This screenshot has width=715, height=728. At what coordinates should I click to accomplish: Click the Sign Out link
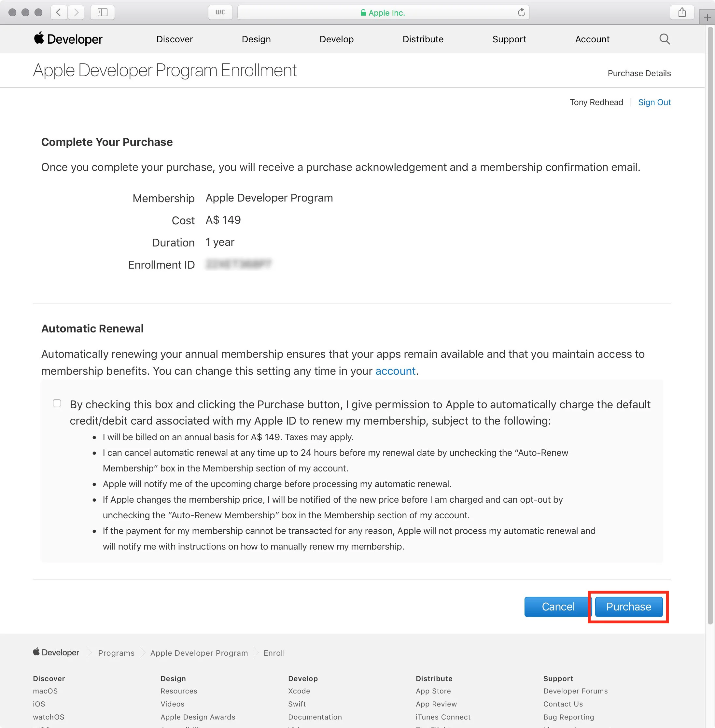tap(654, 102)
